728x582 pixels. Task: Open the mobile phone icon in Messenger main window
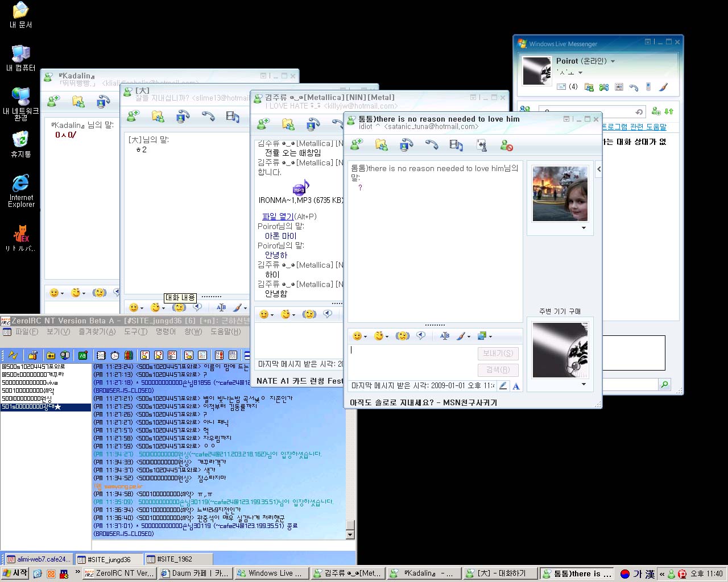[648, 87]
